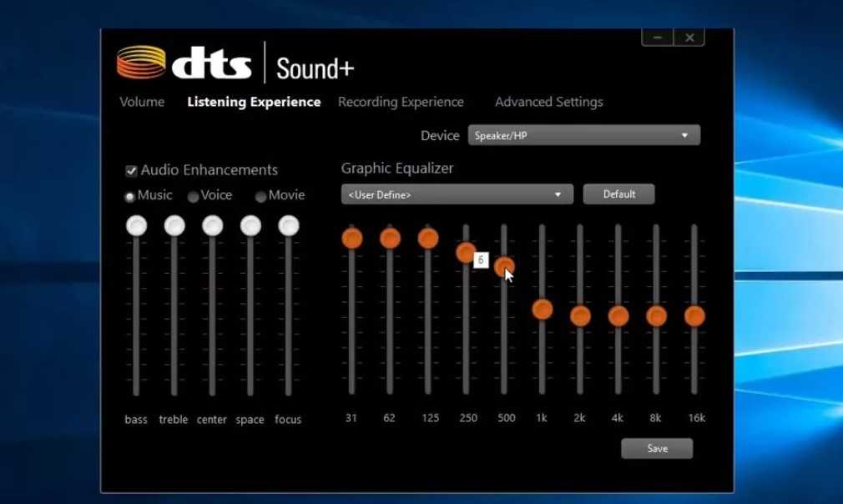The height and width of the screenshot is (504, 843).
Task: Click the 4k equalizer knob
Action: click(618, 316)
